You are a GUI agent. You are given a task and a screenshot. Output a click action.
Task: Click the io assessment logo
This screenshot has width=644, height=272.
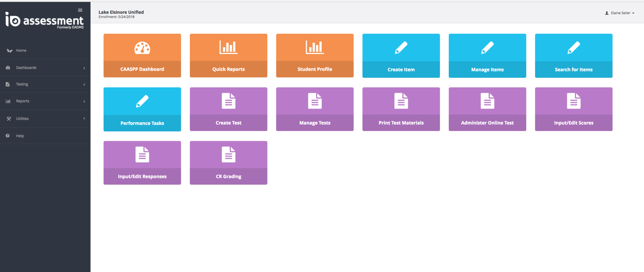(x=44, y=20)
